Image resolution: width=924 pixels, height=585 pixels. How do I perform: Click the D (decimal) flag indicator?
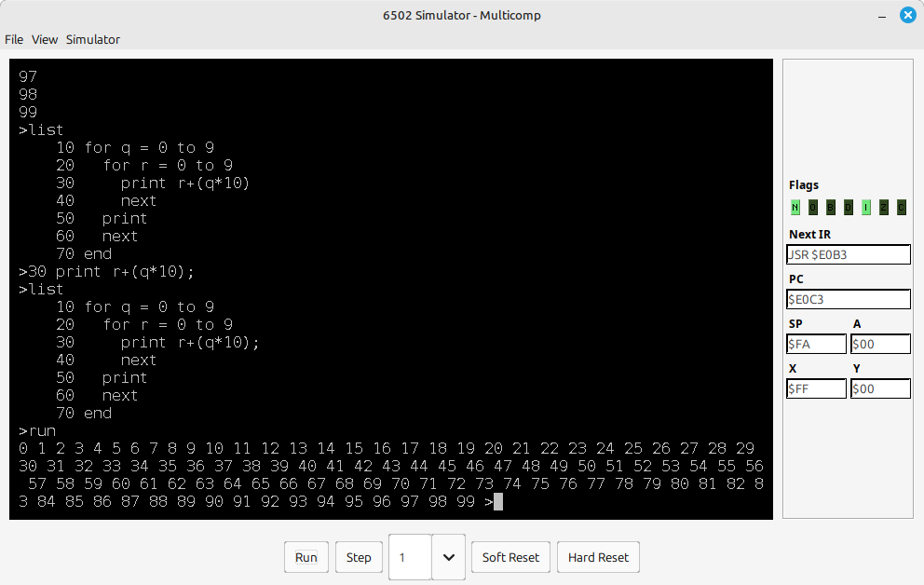849,208
